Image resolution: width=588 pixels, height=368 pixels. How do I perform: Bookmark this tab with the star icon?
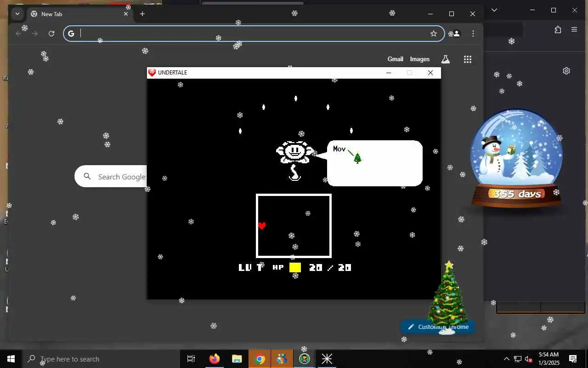(433, 34)
